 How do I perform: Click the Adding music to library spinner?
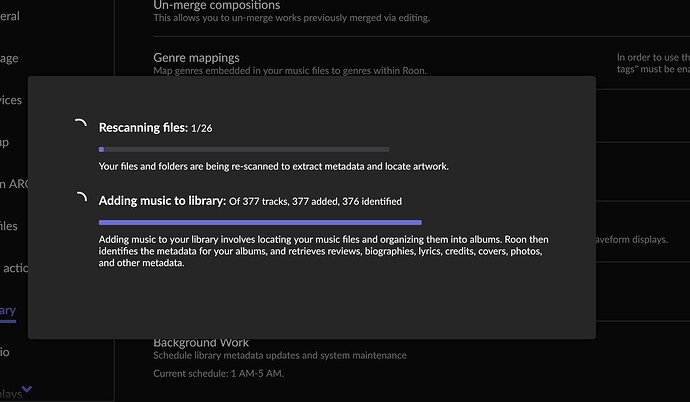coord(80,199)
